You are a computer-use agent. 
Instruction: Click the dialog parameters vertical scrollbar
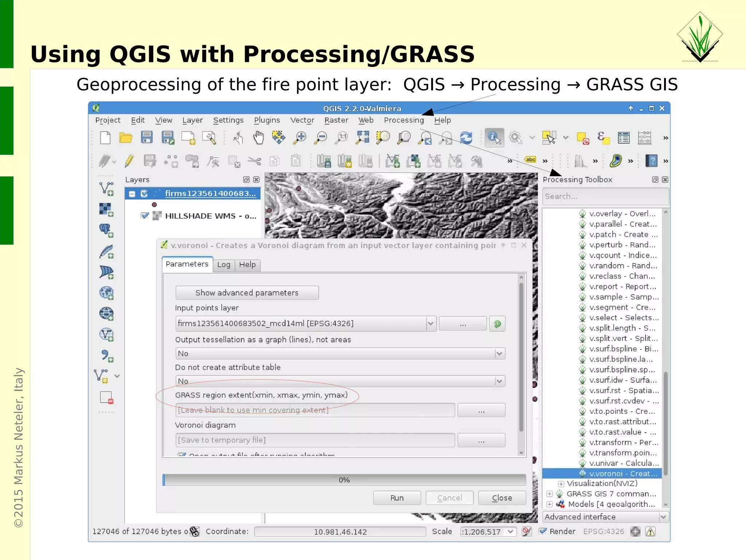[521, 357]
